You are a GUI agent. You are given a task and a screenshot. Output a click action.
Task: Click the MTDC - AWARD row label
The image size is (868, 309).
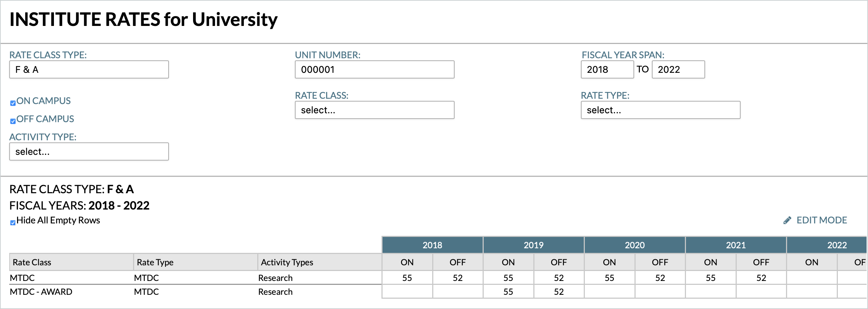click(41, 292)
